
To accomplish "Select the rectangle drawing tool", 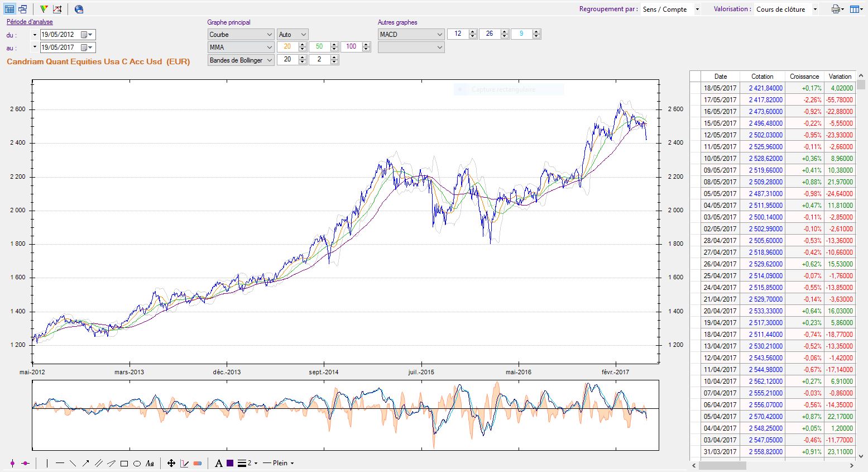I will (124, 463).
